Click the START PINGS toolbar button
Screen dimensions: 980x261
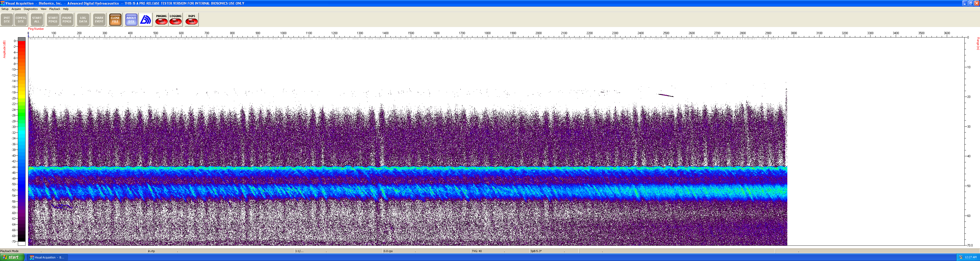(53, 20)
